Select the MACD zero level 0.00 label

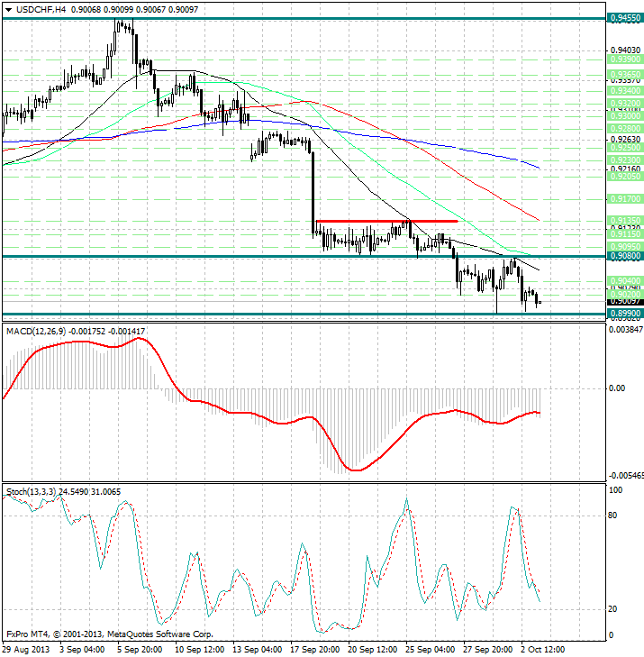617,388
